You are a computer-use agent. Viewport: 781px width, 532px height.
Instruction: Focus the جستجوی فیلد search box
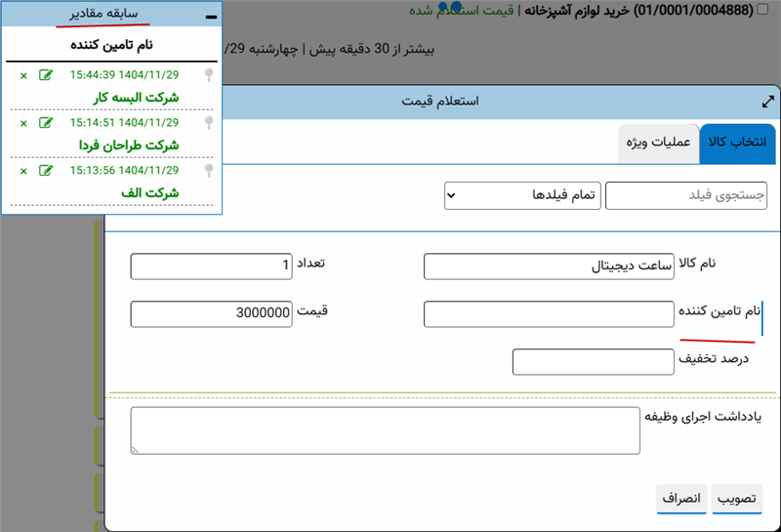coord(686,195)
